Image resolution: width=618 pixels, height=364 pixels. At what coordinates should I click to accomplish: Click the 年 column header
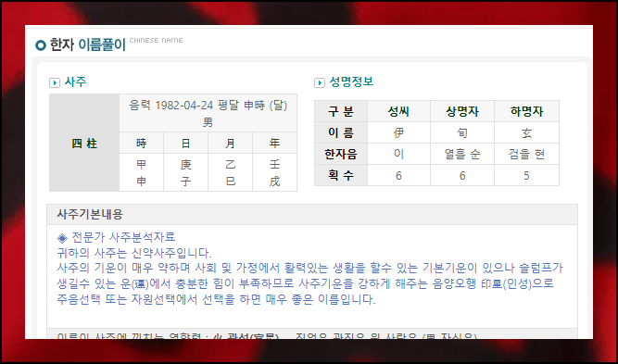pos(274,143)
